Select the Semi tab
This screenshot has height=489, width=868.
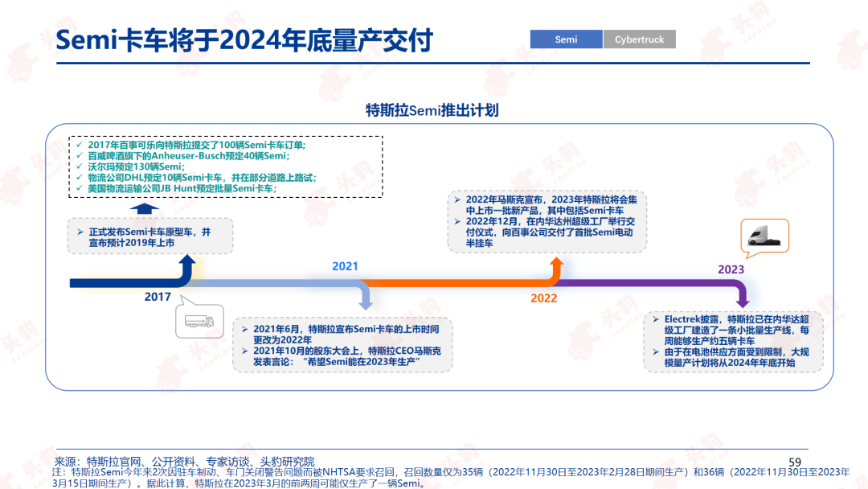tap(566, 39)
